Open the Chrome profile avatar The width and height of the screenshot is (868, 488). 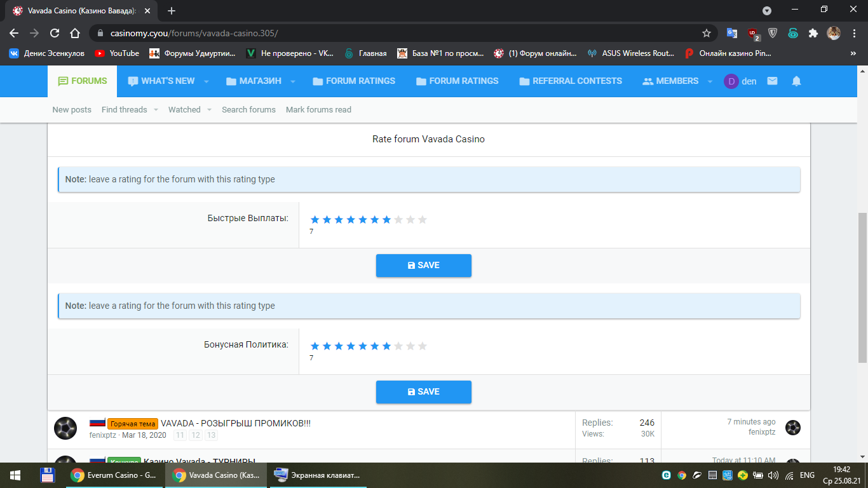(x=833, y=33)
